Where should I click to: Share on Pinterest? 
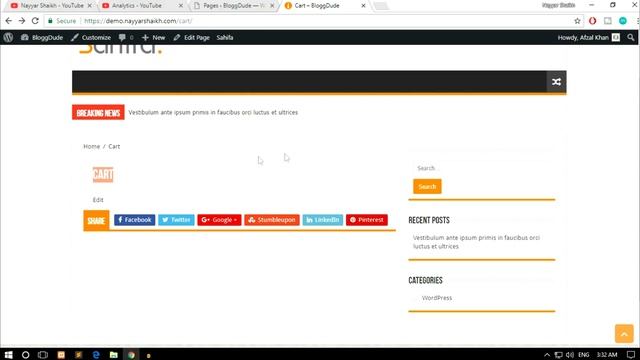point(367,220)
